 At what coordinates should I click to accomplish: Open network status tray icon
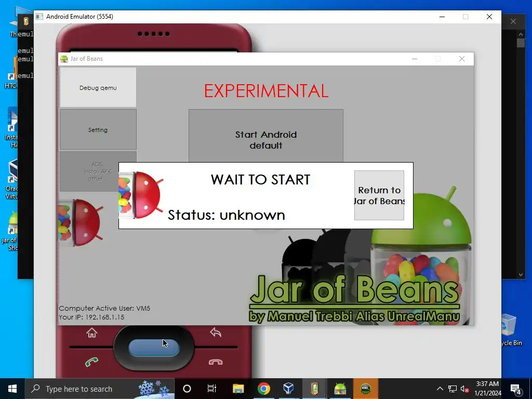tap(453, 389)
